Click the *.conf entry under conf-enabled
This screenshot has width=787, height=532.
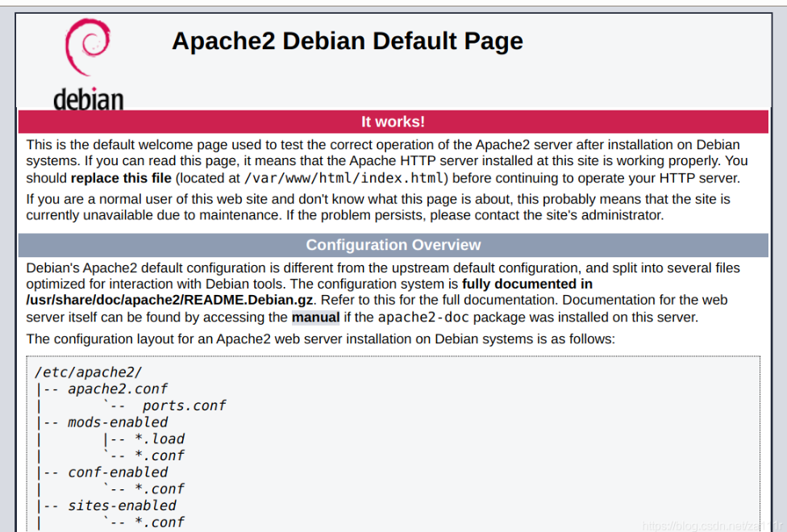tap(160, 488)
